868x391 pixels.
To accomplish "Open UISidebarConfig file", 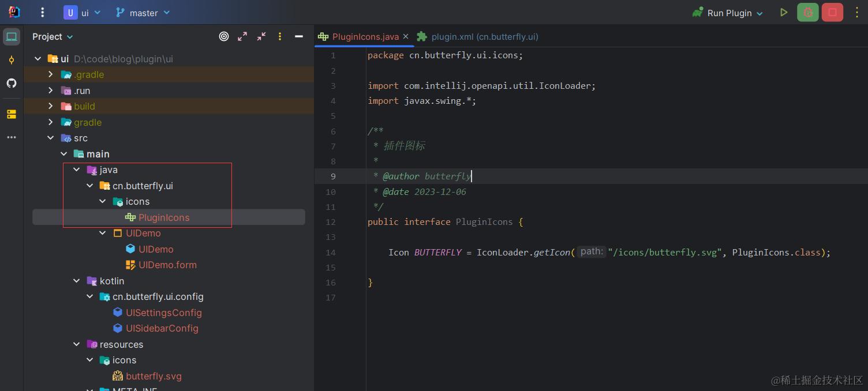I will [x=162, y=328].
